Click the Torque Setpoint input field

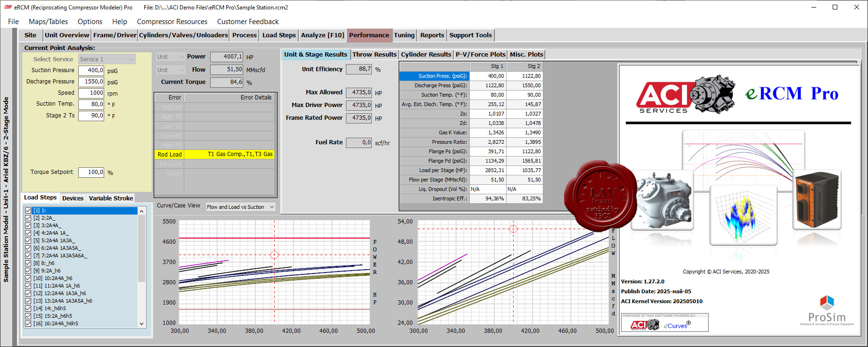[91, 173]
